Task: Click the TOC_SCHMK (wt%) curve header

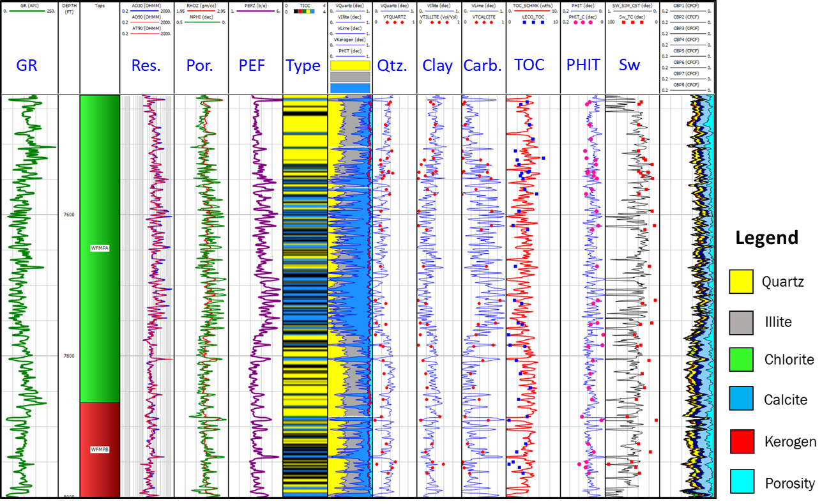Action: click(x=533, y=5)
